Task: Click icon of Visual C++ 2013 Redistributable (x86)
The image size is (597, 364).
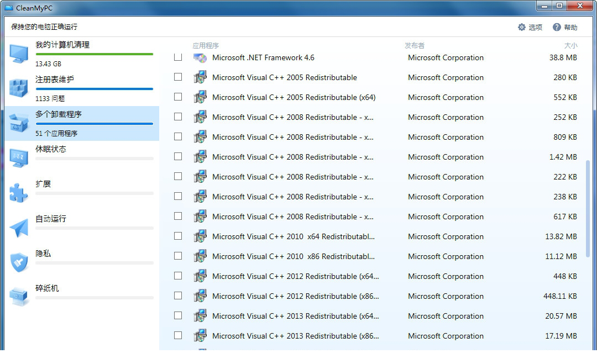Action: tap(200, 335)
